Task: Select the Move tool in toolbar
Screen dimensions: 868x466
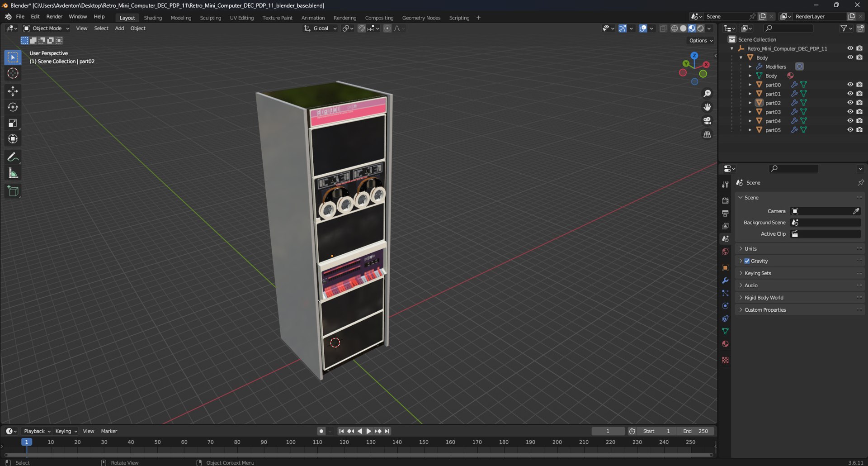Action: coord(13,91)
